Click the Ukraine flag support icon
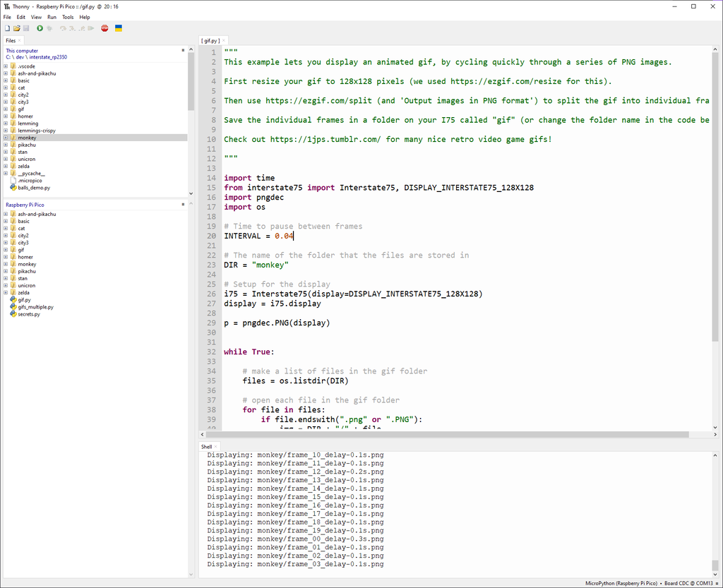This screenshot has width=723, height=588. click(119, 28)
